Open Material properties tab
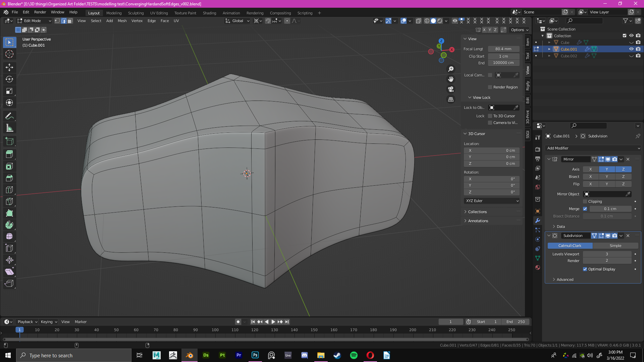The image size is (644, 362). 538,267
